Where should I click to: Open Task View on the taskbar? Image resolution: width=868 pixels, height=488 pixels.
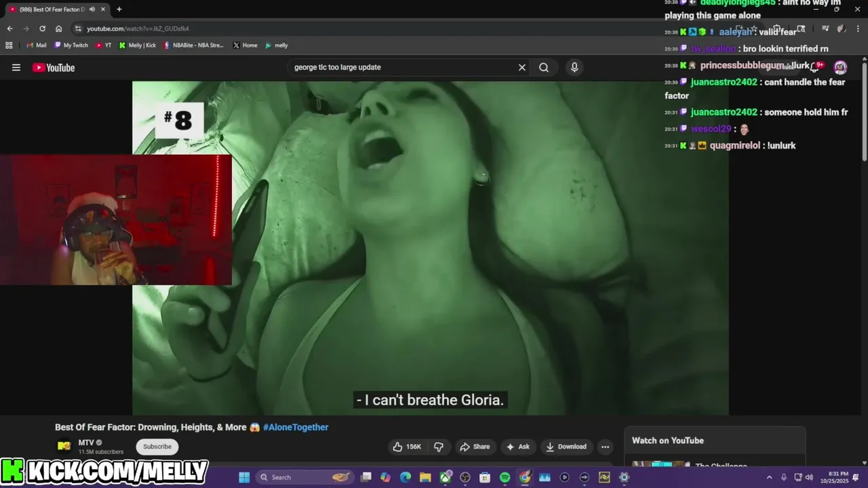(366, 477)
